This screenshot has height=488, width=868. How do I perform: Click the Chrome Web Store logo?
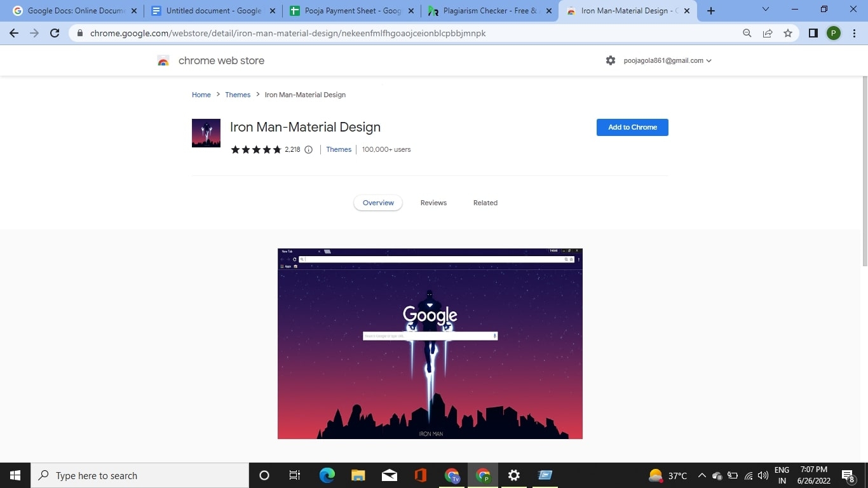tap(163, 61)
